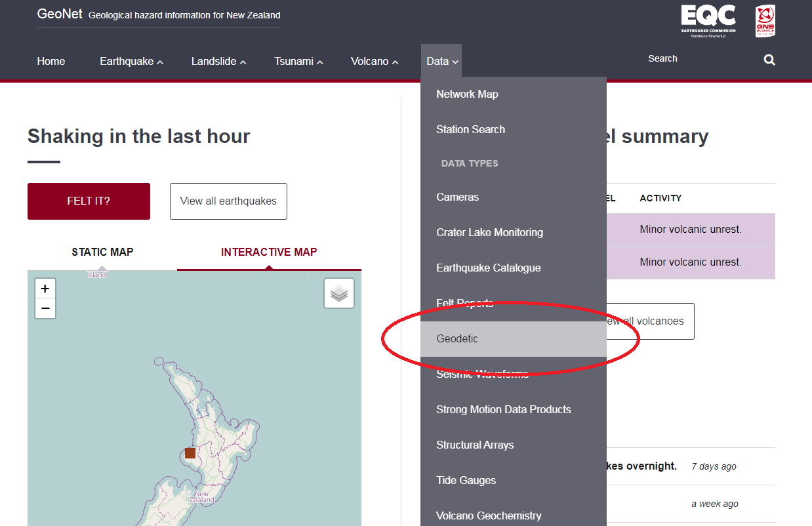Click the ACTIVITY column header
Image resolution: width=812 pixels, height=526 pixels.
tap(660, 198)
